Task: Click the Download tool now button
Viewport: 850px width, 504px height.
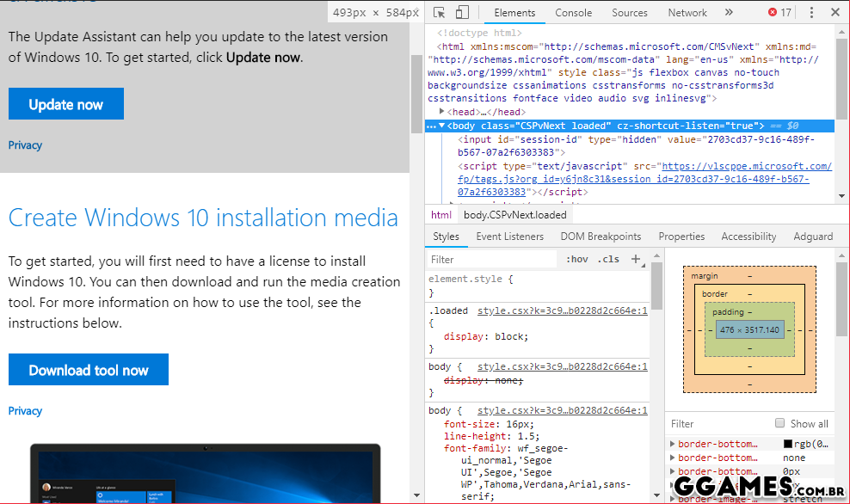Action: click(x=89, y=370)
